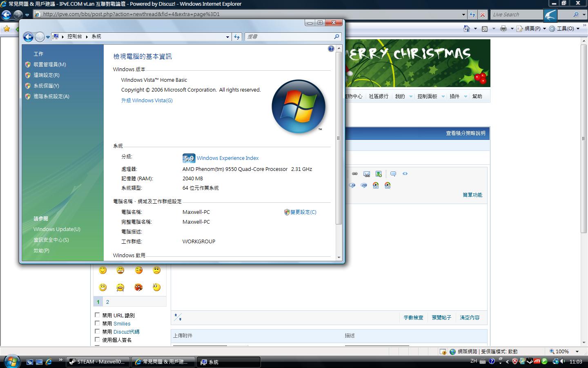Open 遠端設定(R) in the System sidebar
The image size is (588, 368).
point(47,75)
